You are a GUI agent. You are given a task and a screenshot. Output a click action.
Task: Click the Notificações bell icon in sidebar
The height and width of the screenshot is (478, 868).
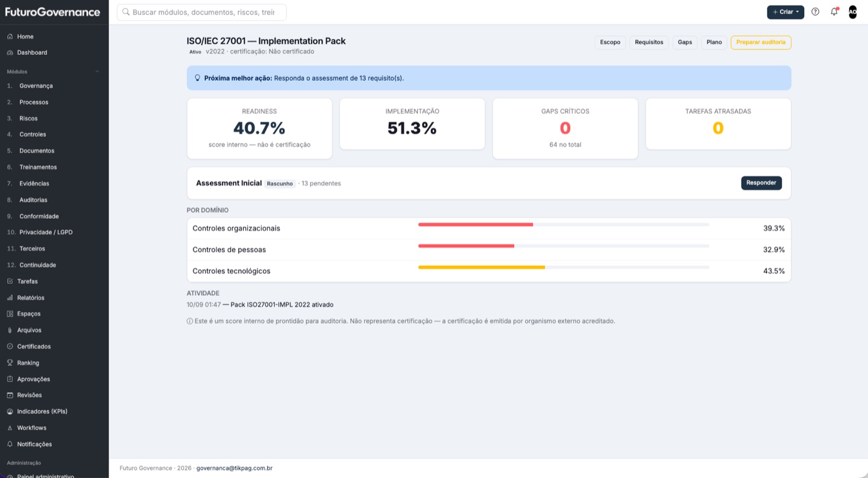click(x=10, y=444)
